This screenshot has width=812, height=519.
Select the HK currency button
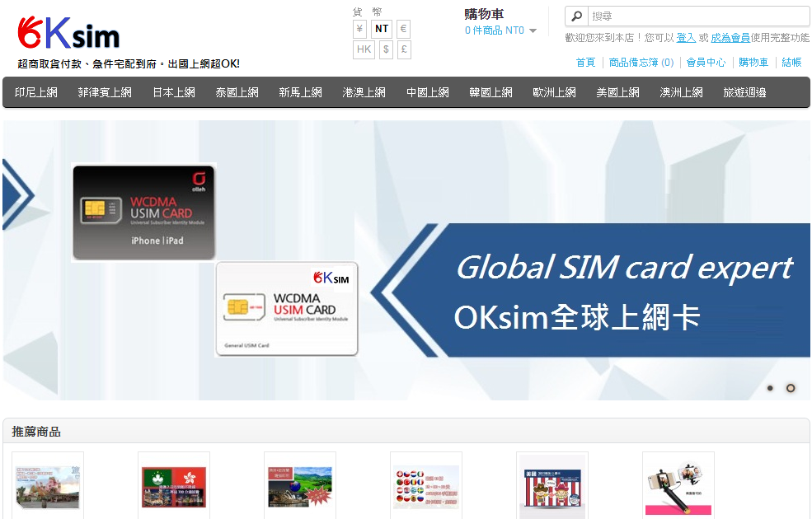[x=364, y=49]
